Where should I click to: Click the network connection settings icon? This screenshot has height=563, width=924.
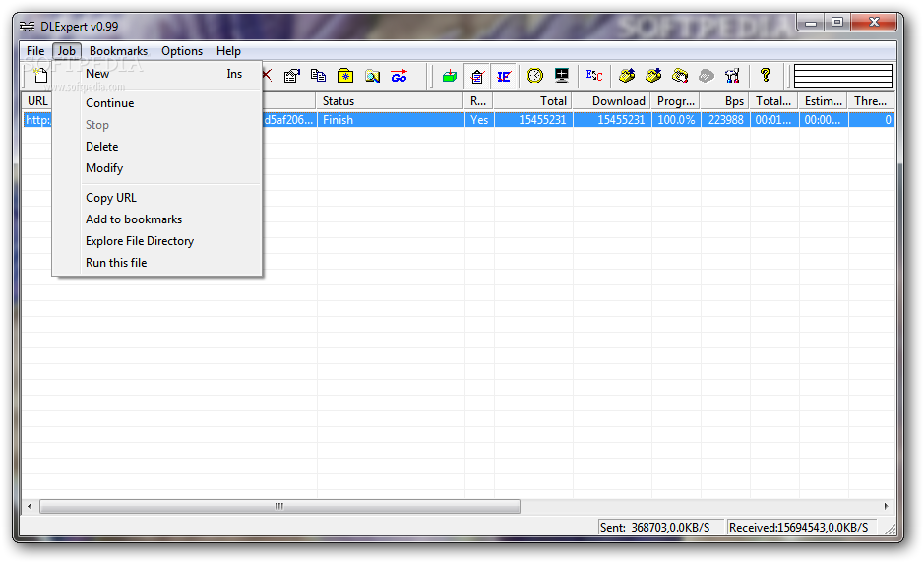click(732, 76)
